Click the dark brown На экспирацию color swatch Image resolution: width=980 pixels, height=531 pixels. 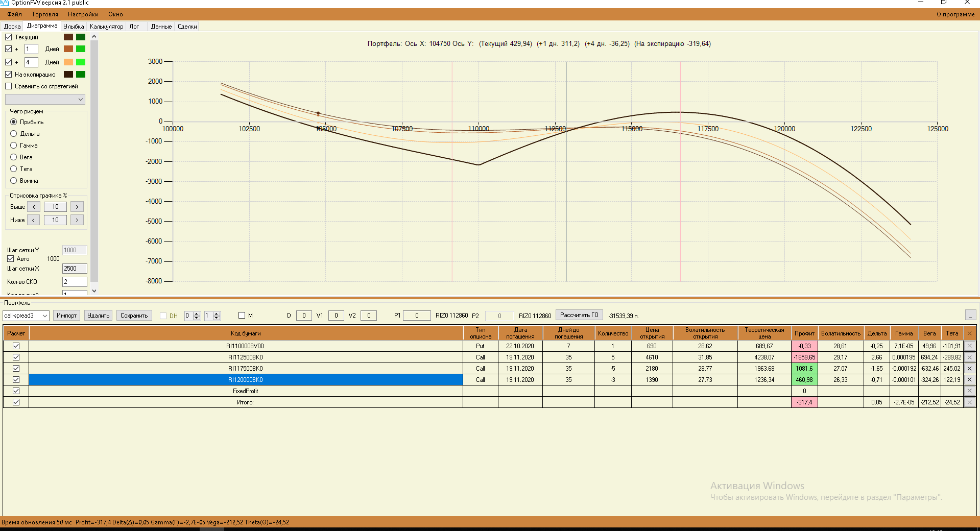68,75
